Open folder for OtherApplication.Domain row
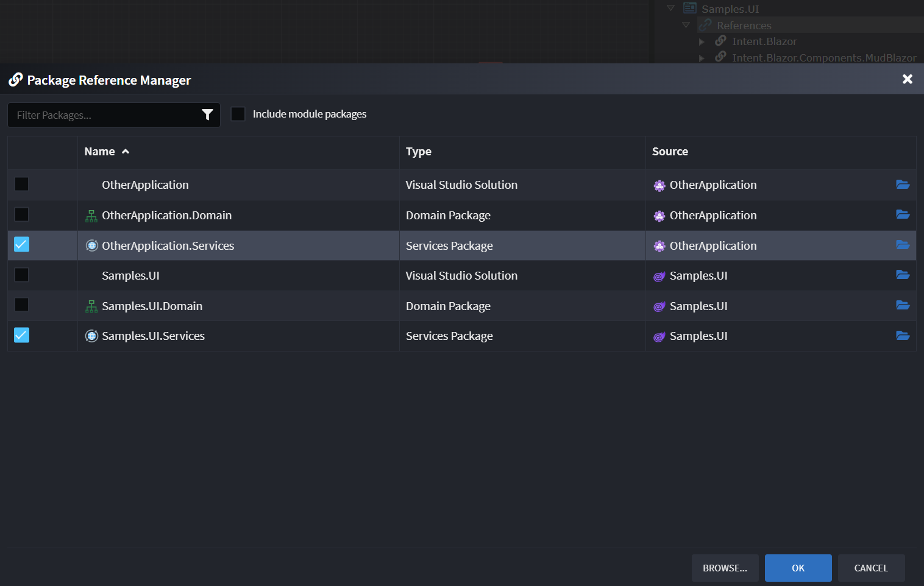 tap(903, 215)
